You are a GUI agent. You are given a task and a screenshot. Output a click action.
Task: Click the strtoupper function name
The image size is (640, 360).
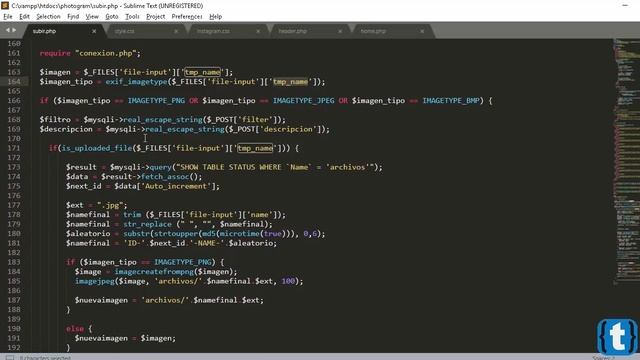(x=176, y=233)
